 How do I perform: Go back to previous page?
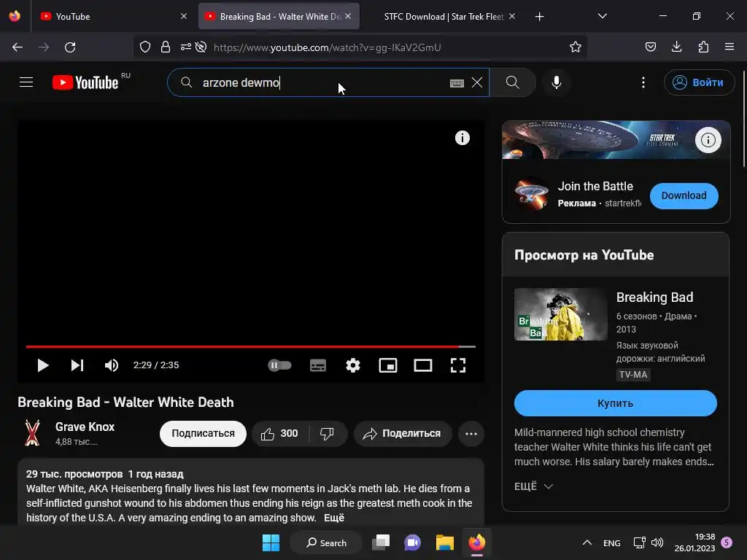click(x=18, y=47)
